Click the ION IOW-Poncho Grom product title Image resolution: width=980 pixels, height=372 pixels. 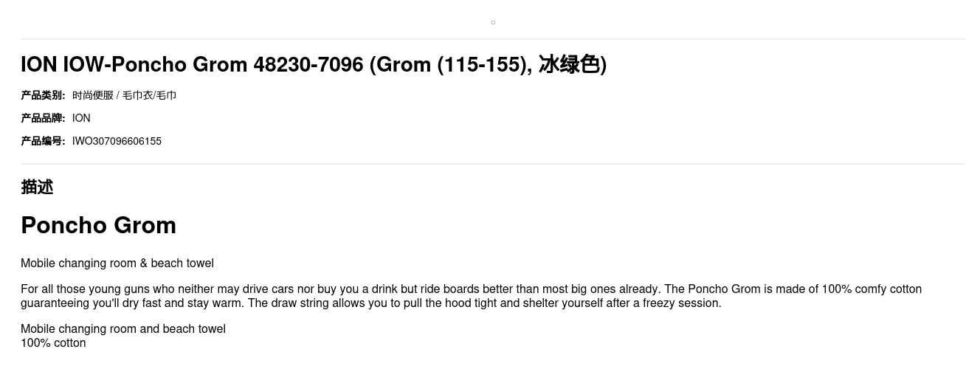point(314,65)
